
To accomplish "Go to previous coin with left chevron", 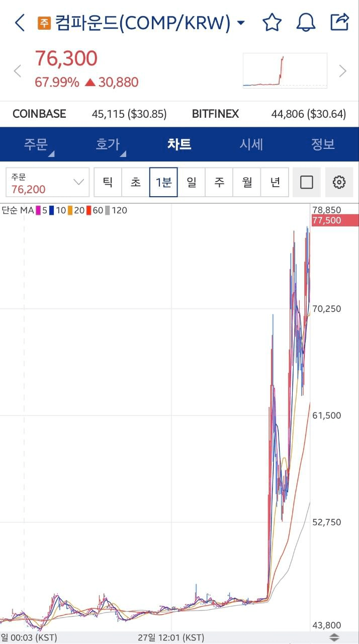I will point(17,71).
